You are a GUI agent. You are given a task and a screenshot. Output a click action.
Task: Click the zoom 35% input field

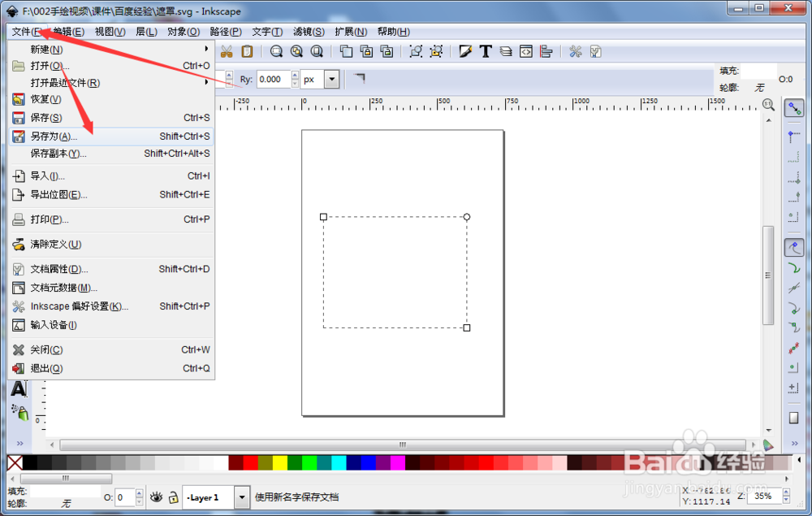(764, 496)
